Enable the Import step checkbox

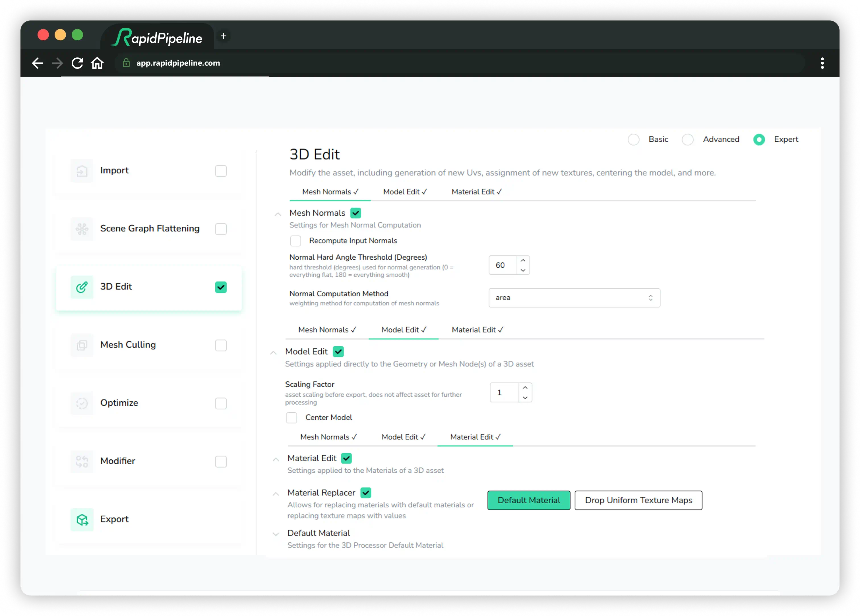(221, 171)
